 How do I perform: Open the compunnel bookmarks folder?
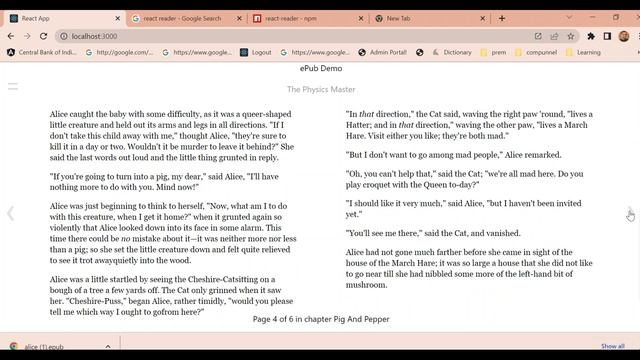(536, 52)
